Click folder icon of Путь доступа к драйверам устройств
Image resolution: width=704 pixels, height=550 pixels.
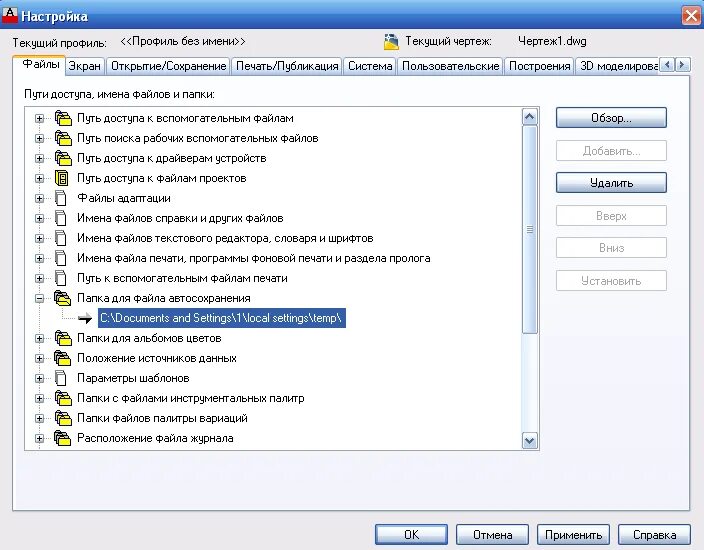63,158
